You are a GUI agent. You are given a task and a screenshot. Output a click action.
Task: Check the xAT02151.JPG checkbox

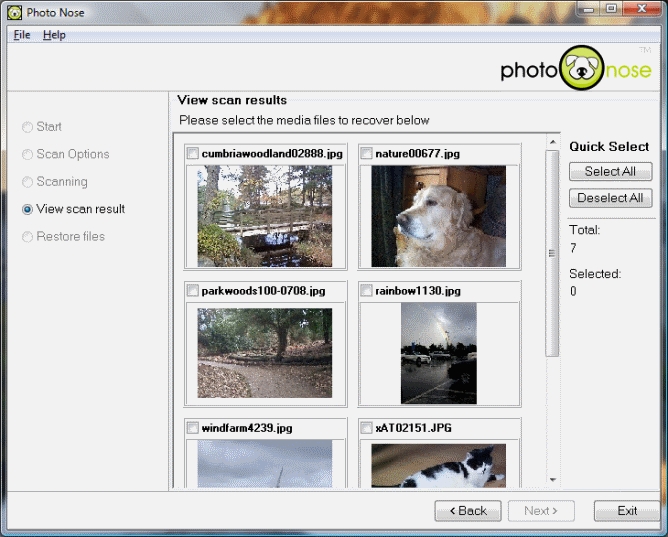pos(366,428)
